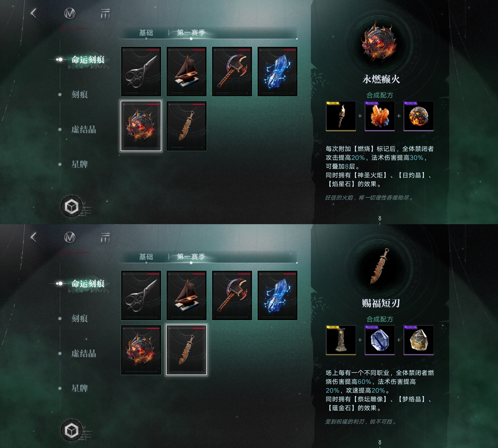Select the blue 梦络晶 crystal ingredient icon
The image size is (498, 448).
pyautogui.click(x=380, y=340)
